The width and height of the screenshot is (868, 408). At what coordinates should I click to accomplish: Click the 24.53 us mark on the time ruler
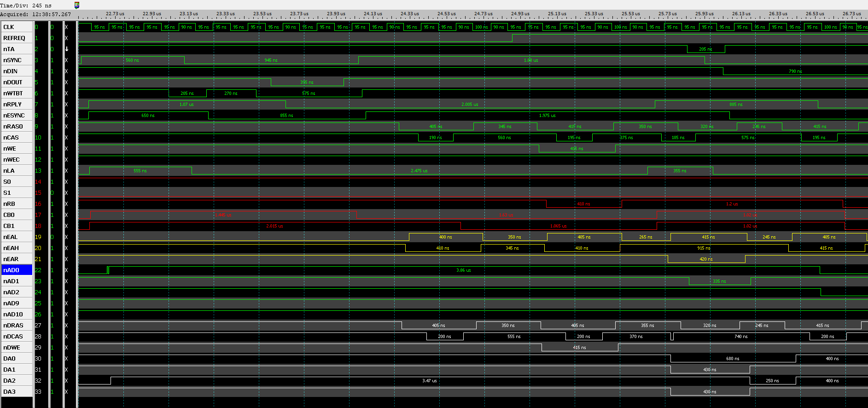point(446,14)
